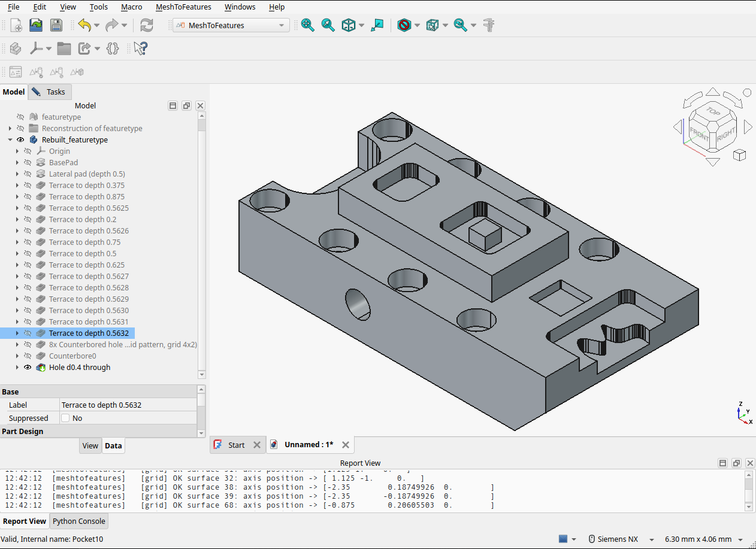Click the Report View vertical scrollbar
The image size is (756, 549).
tap(749, 491)
